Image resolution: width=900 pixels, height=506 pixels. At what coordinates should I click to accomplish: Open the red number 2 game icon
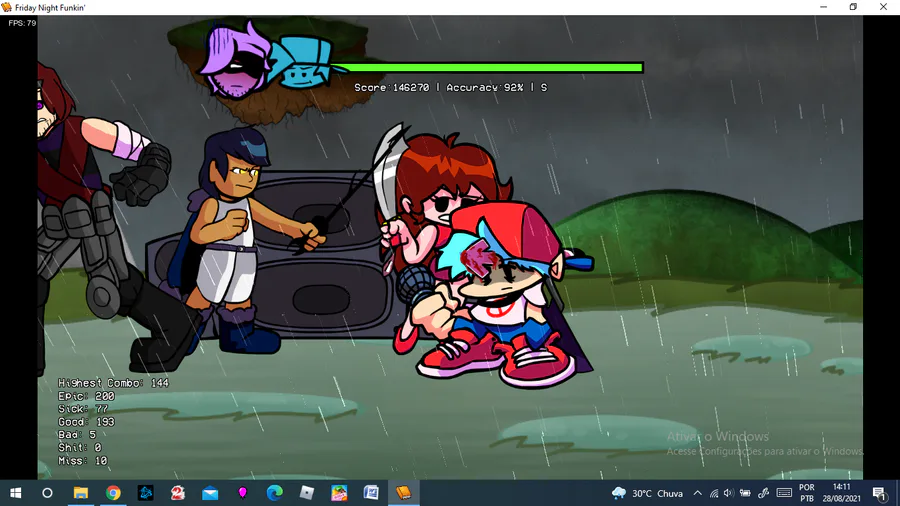(x=178, y=493)
